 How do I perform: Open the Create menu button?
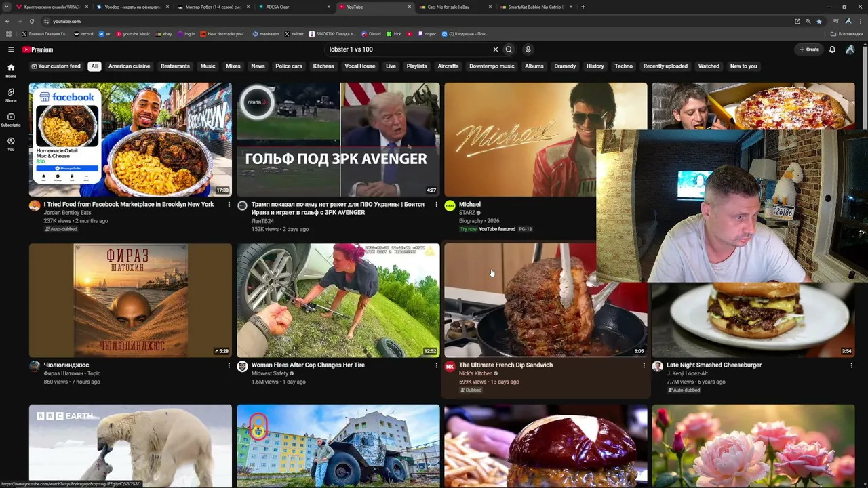coord(809,49)
